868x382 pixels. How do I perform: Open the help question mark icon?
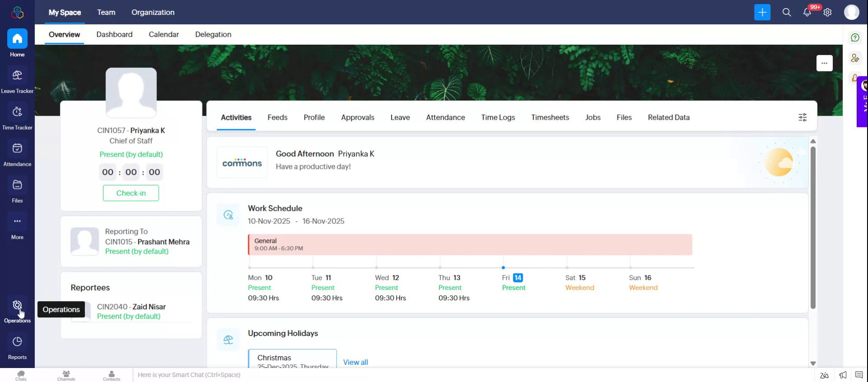(x=855, y=37)
